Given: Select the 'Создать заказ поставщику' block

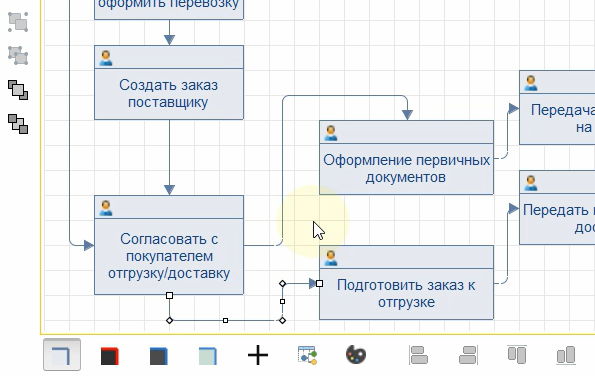Looking at the screenshot, I should point(169,83).
